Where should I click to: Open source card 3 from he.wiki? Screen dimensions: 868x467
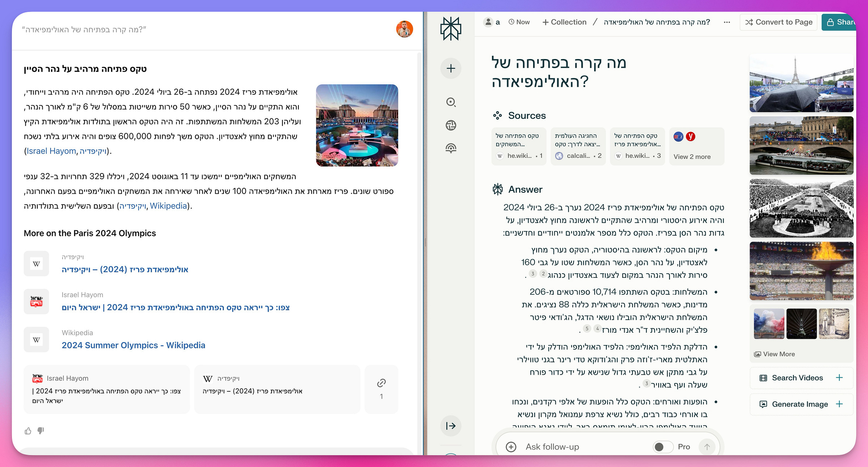pos(637,146)
